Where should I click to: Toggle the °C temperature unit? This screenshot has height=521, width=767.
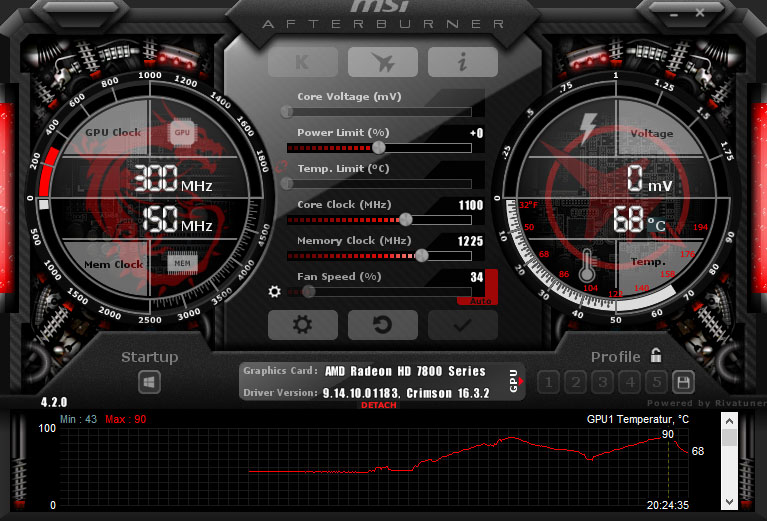tap(656, 225)
